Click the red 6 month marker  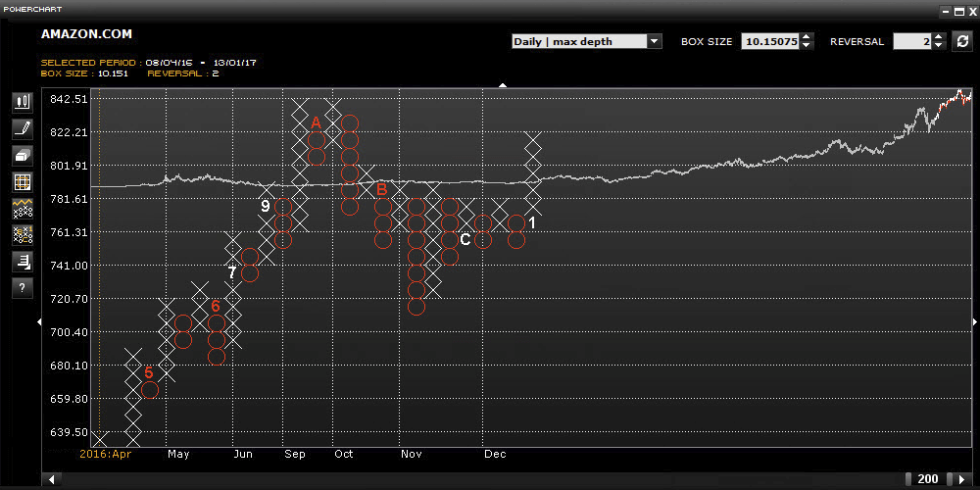point(216,306)
